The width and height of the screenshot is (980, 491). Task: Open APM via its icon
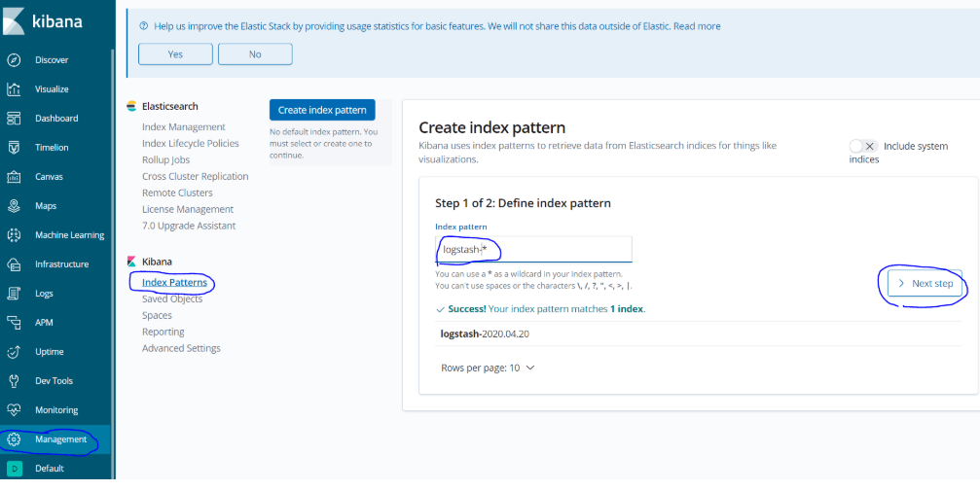click(x=14, y=323)
